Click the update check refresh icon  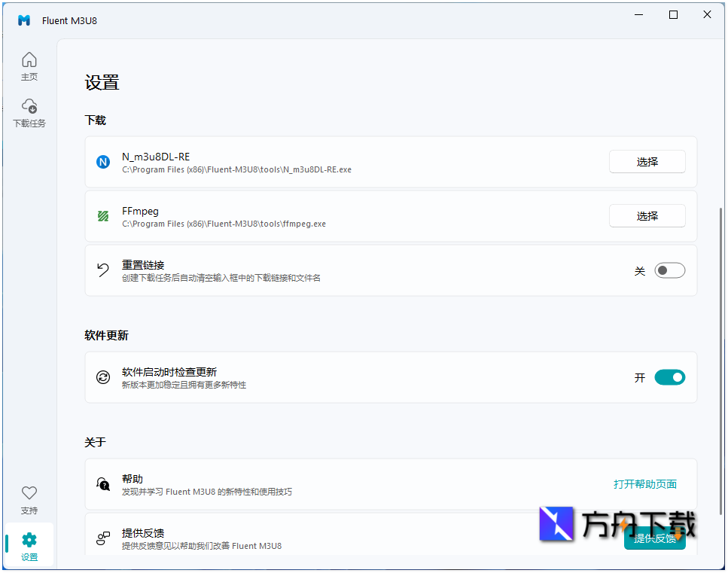pyautogui.click(x=103, y=377)
